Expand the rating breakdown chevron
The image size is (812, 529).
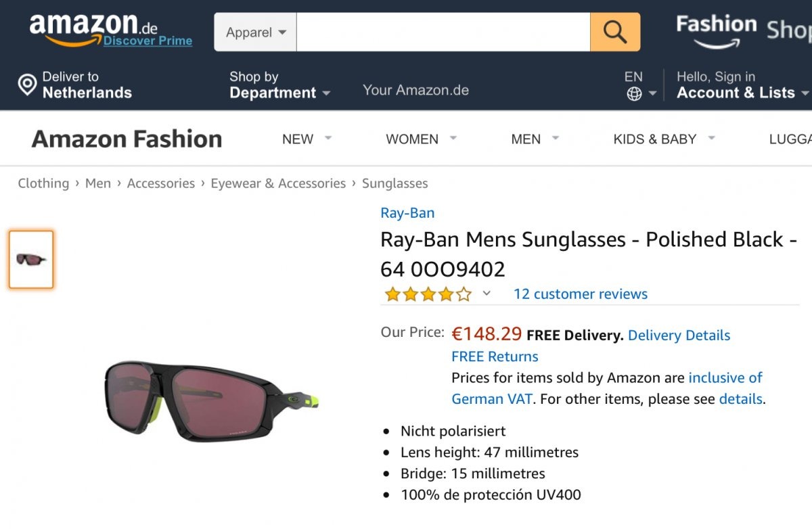point(487,294)
